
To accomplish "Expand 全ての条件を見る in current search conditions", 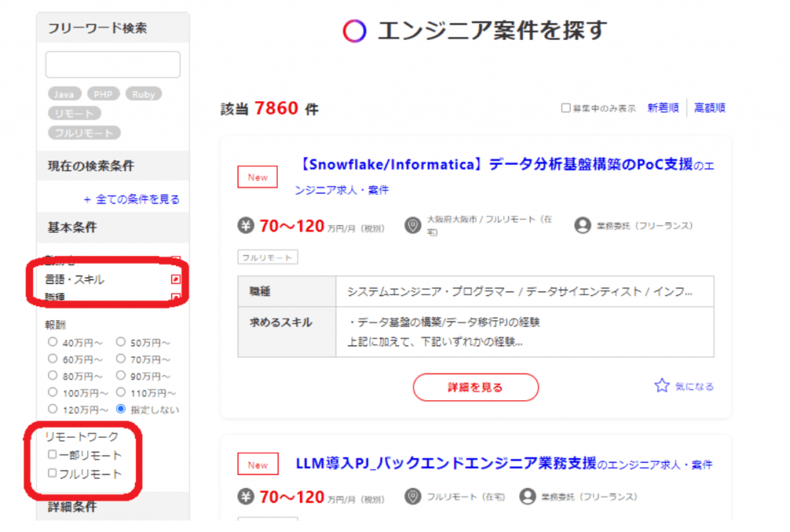I will coord(131,199).
